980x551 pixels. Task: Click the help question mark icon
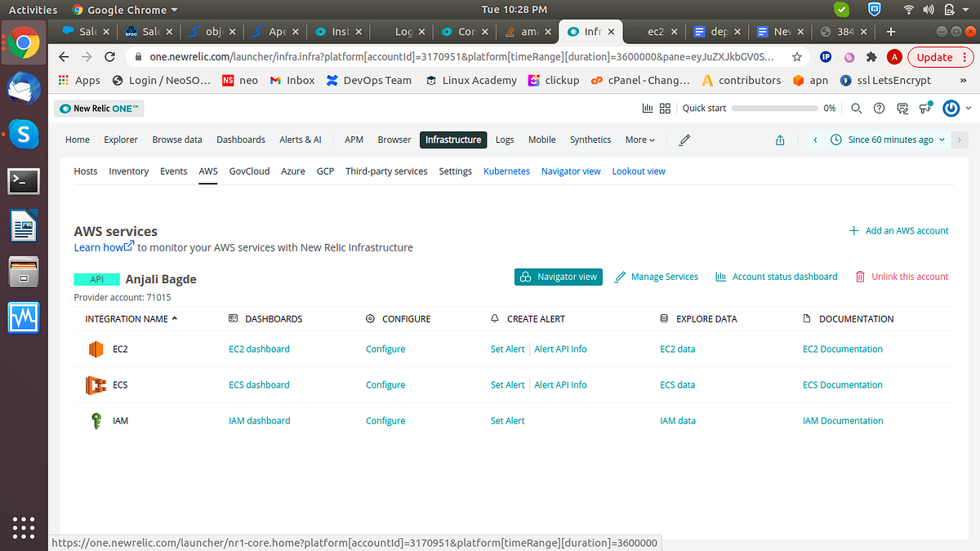point(879,108)
